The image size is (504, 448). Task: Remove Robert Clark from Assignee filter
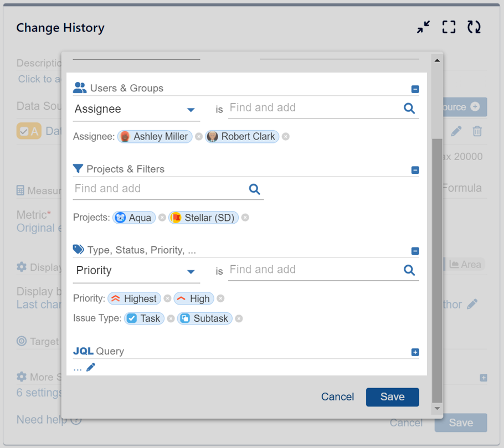click(x=286, y=137)
